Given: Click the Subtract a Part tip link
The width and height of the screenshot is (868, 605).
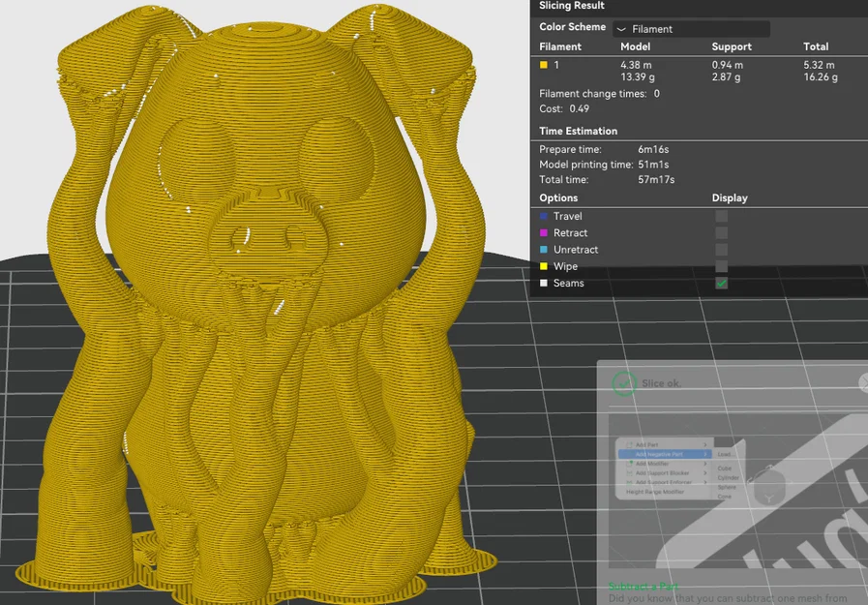Looking at the screenshot, I should pos(644,586).
